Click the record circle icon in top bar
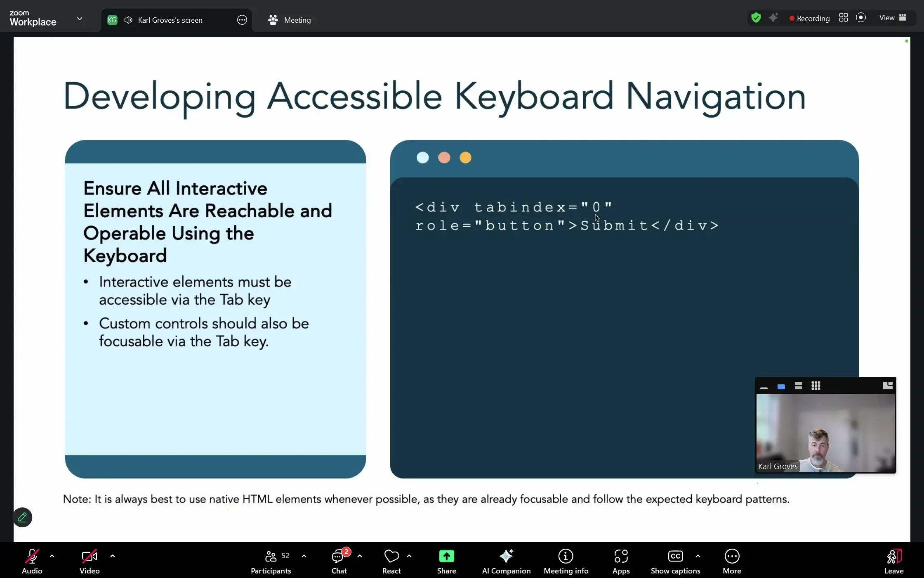The height and width of the screenshot is (578, 924). (861, 18)
